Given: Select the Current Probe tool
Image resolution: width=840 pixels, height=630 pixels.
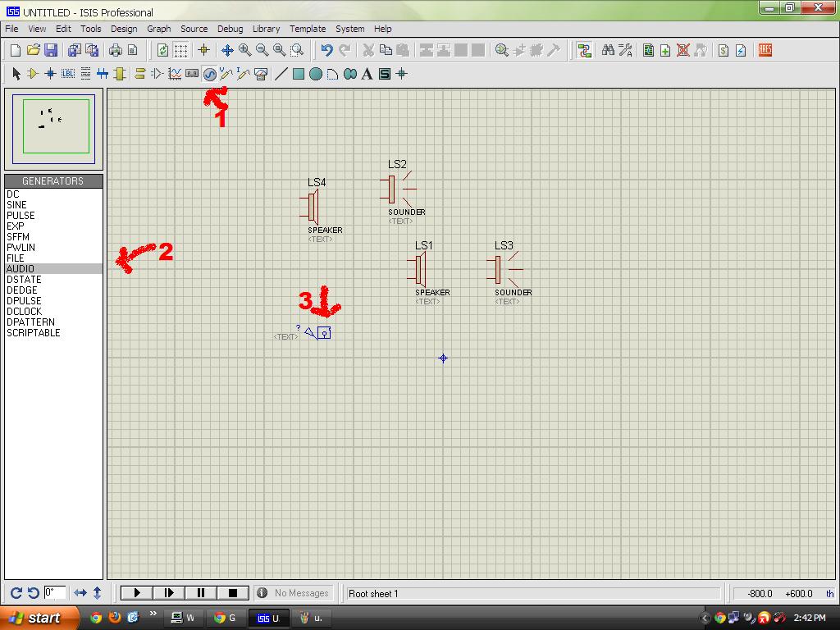Looking at the screenshot, I should [244, 74].
